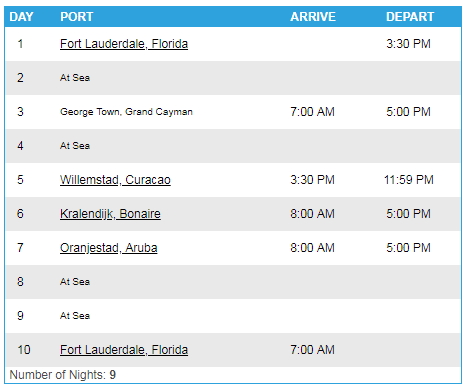
Task: Select the George Town, Grand Cayman text
Action: (x=126, y=112)
